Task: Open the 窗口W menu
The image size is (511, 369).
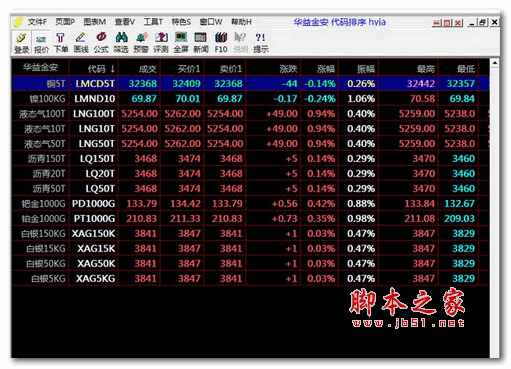Action: pos(211,22)
